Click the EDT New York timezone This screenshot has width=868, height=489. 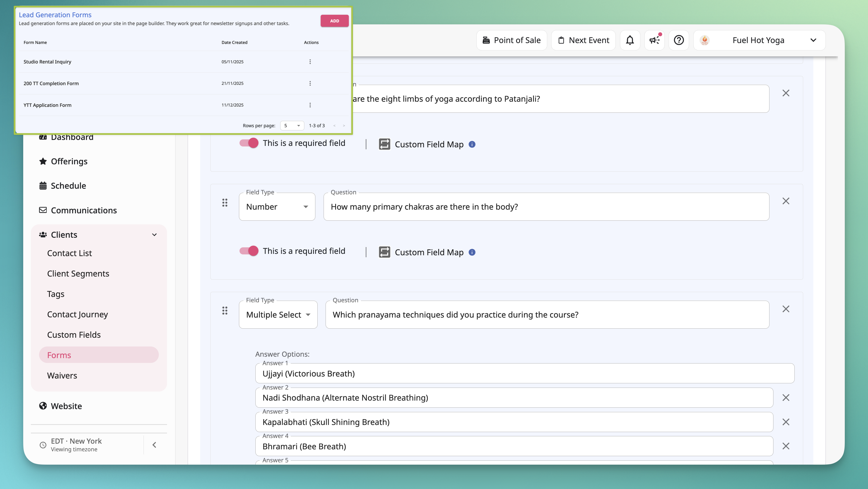click(x=76, y=441)
